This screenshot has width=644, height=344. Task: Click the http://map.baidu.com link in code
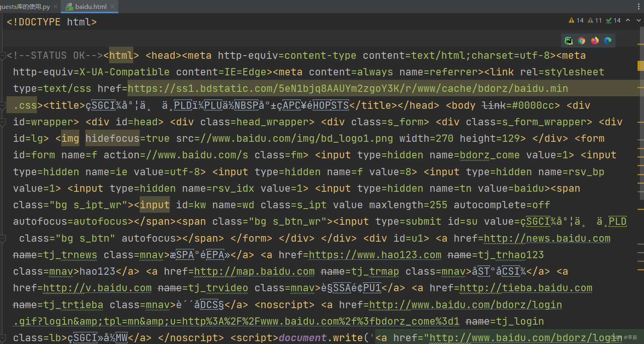tap(254, 271)
